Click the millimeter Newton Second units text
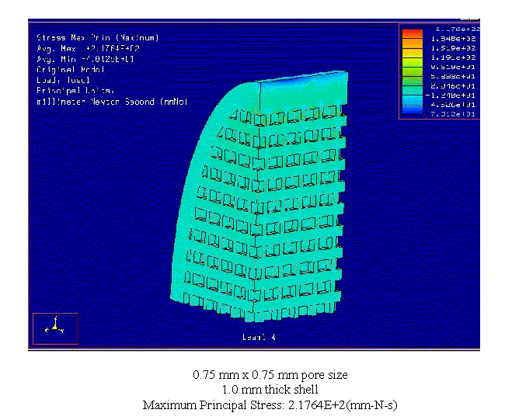The width and height of the screenshot is (519, 420). (x=112, y=102)
